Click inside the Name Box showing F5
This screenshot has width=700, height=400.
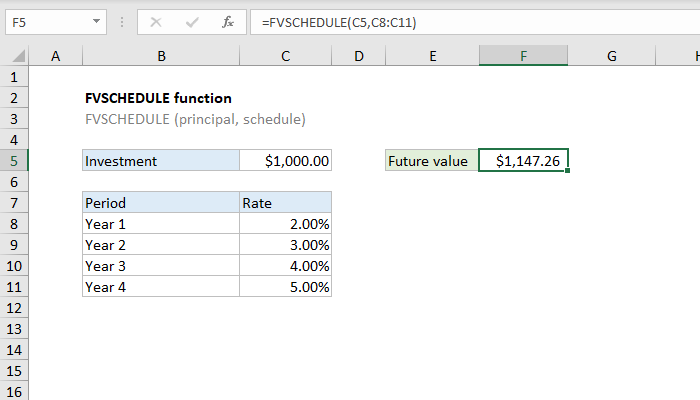[45, 20]
